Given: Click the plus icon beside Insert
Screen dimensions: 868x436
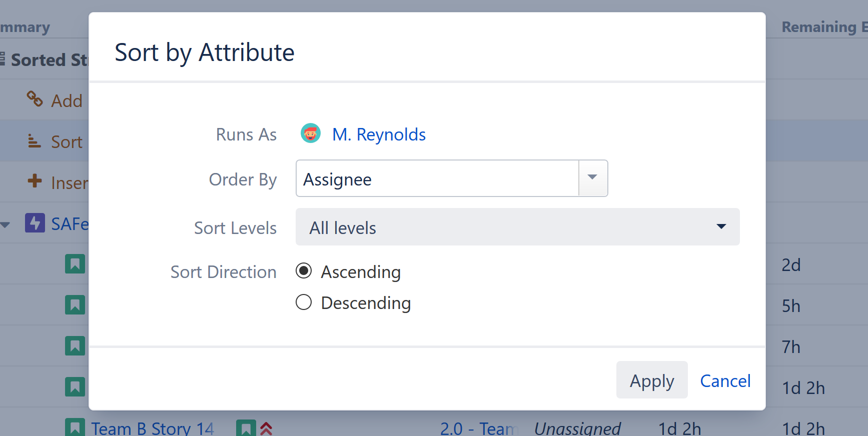Looking at the screenshot, I should [35, 181].
